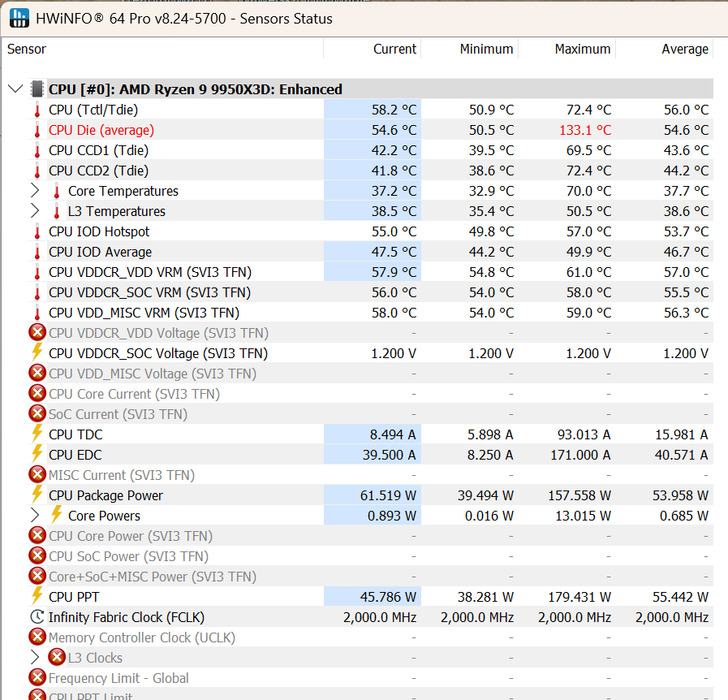The image size is (728, 700).
Task: Click the Maximum column header
Action: [x=582, y=49]
